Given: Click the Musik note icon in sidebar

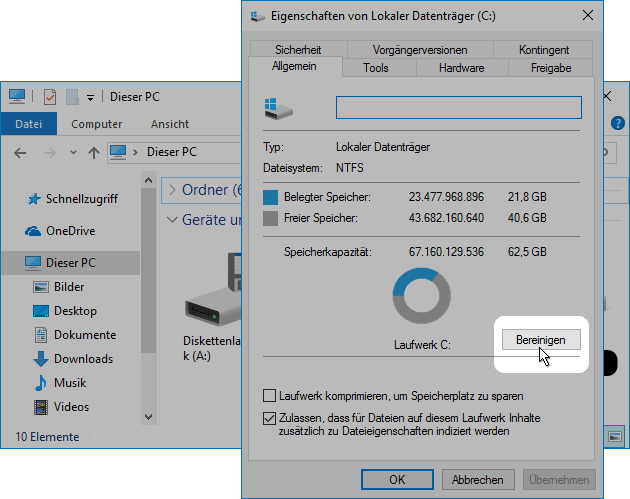Looking at the screenshot, I should [41, 383].
